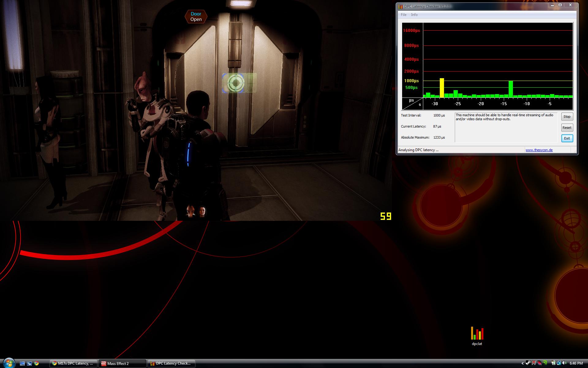Open the network connection tray icon

pyautogui.click(x=559, y=363)
